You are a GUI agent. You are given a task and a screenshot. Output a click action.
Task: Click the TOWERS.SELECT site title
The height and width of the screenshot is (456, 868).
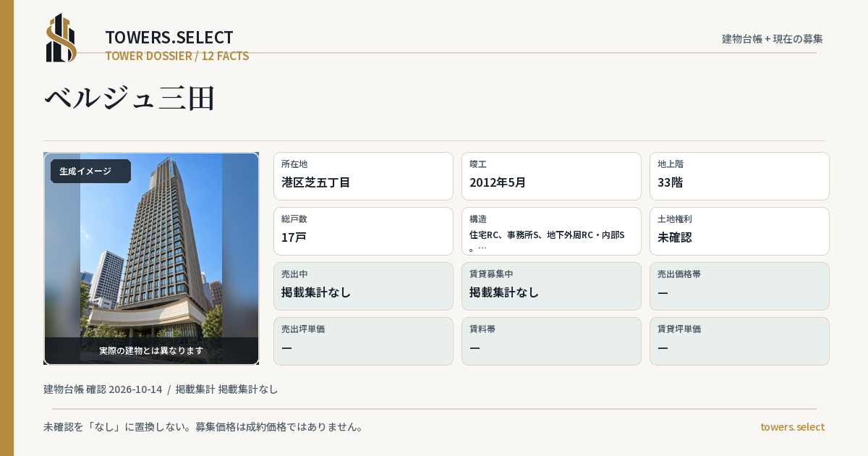(x=169, y=38)
